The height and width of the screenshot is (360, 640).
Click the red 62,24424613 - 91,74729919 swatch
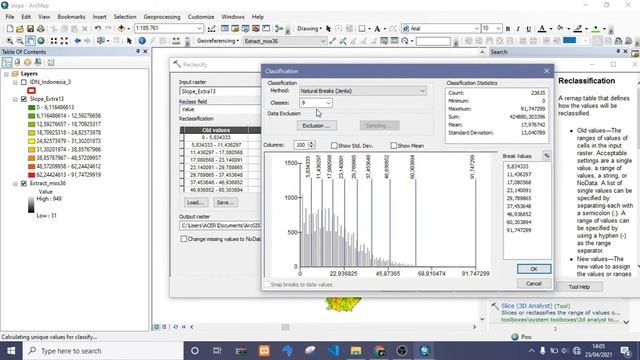click(x=31, y=175)
